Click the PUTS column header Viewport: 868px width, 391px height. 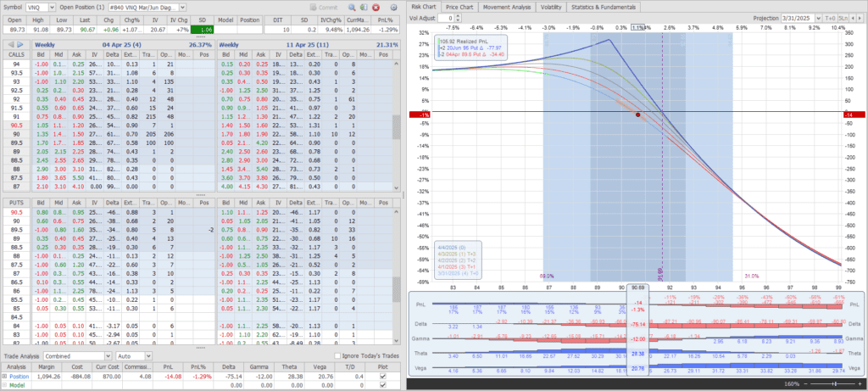tap(16, 204)
